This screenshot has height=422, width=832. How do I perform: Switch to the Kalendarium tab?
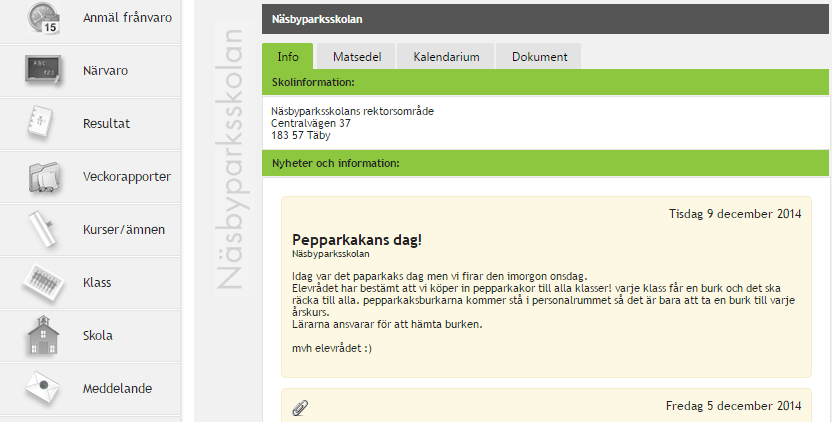click(446, 57)
